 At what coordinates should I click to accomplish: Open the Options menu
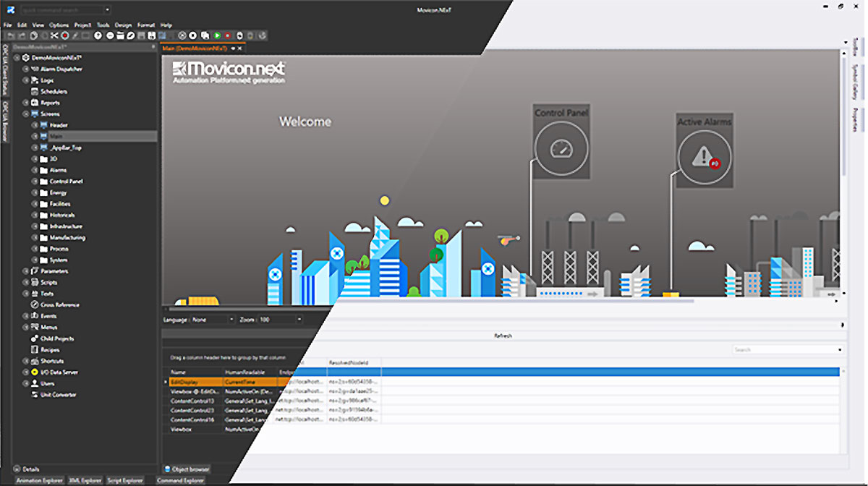point(59,25)
